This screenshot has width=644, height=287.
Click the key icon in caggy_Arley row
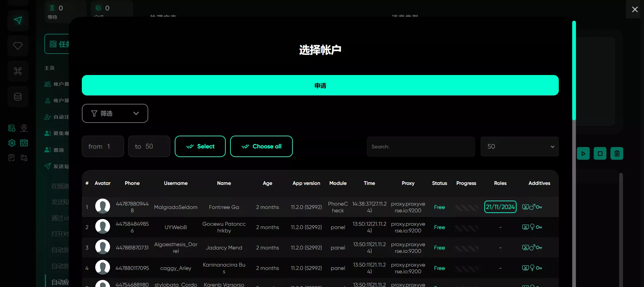(539, 268)
